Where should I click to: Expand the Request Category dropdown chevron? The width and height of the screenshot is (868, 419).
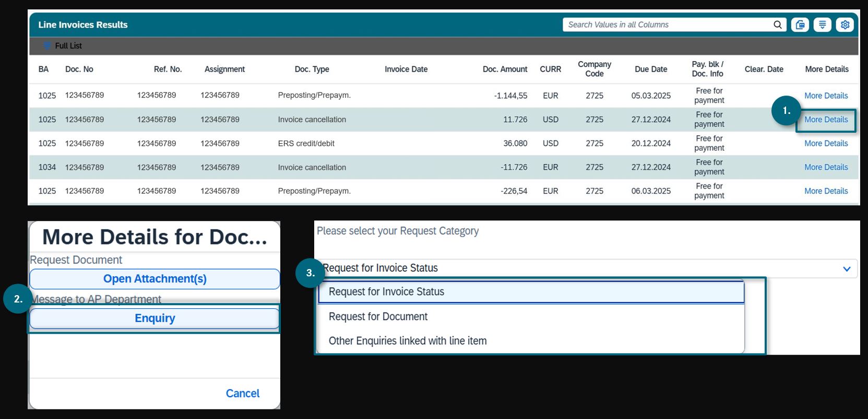pyautogui.click(x=846, y=269)
